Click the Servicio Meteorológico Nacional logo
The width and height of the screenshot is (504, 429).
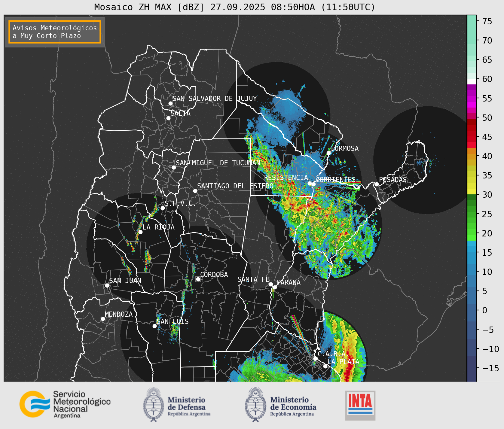pos(65,404)
